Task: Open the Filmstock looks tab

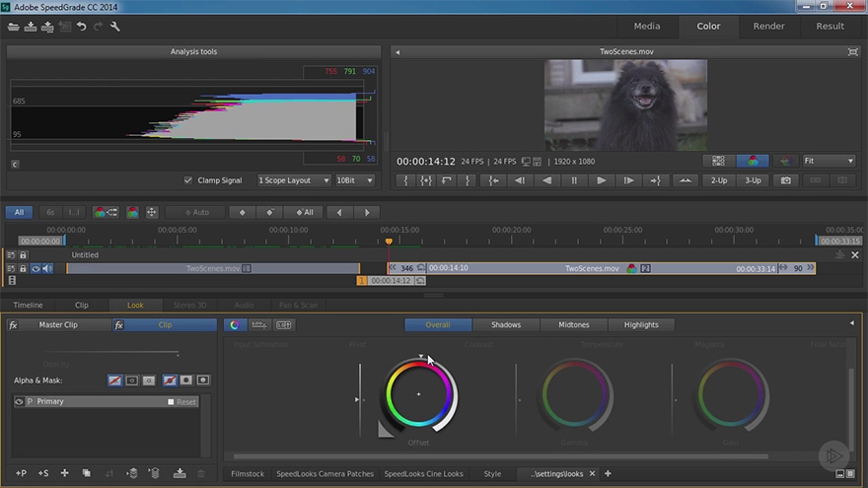Action: [x=248, y=473]
